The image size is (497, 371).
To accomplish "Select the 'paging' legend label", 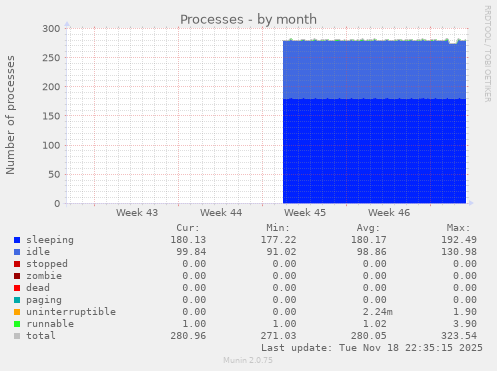I will click(44, 300).
